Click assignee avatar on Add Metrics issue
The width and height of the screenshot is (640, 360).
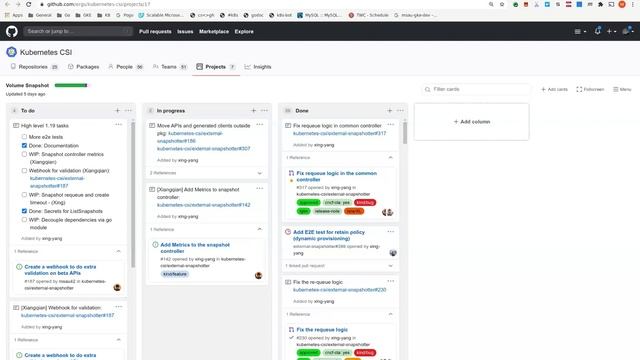pos(258,276)
